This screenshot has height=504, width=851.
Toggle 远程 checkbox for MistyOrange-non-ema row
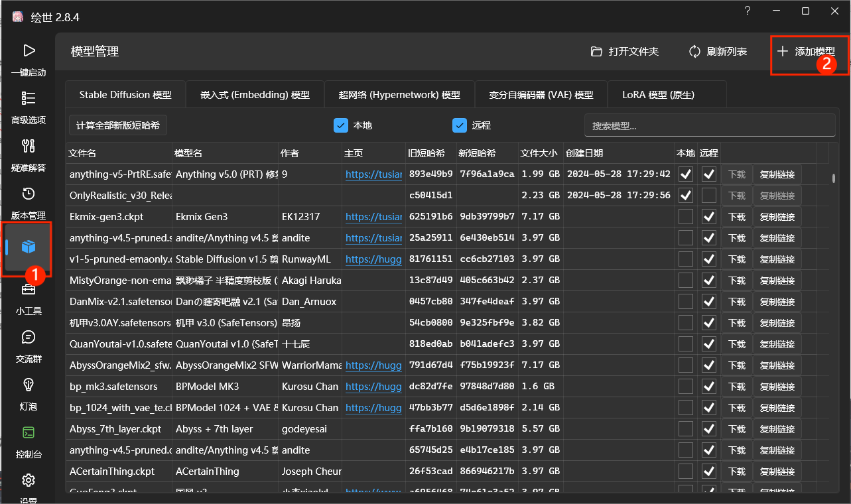click(709, 281)
